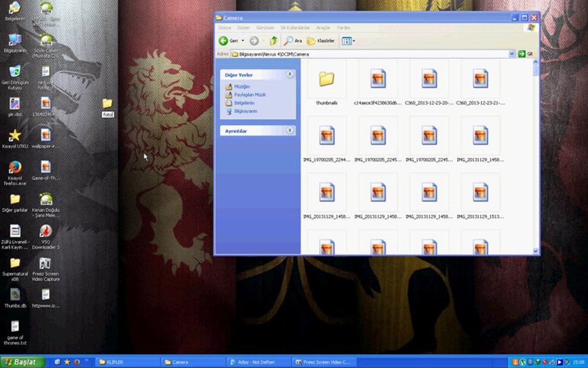Open the Dosya menu
Viewport: 588px width, 368px height.
225,28
